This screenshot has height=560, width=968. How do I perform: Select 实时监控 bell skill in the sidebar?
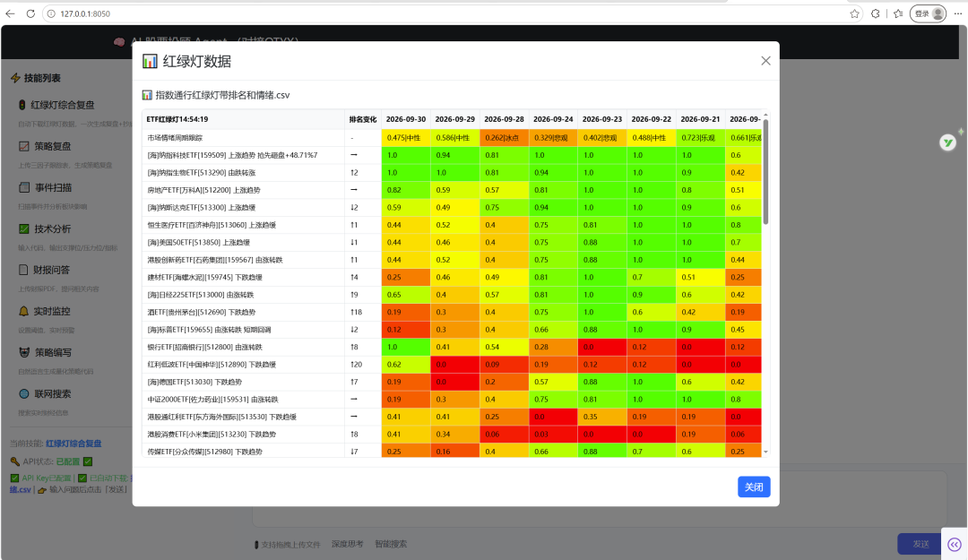point(45,311)
